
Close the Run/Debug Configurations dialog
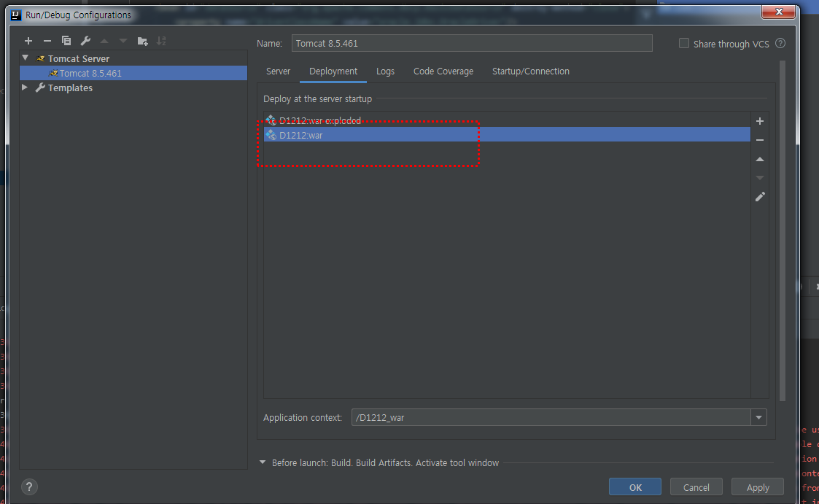778,12
